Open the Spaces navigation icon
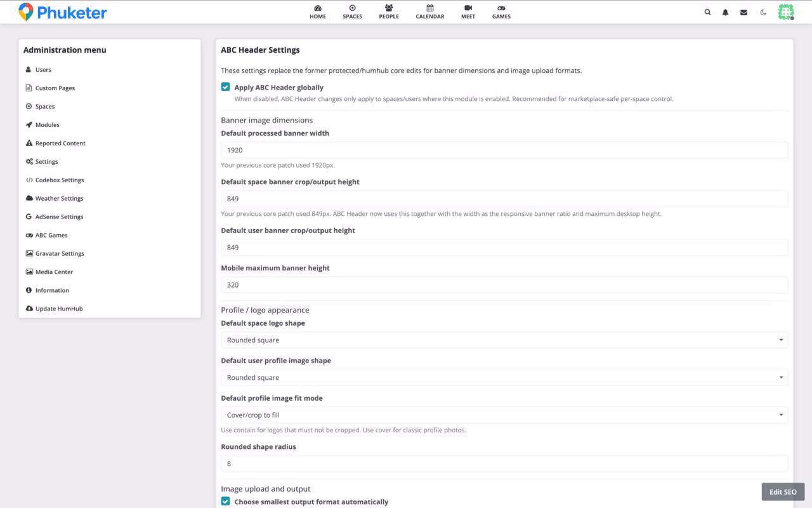Image resolution: width=812 pixels, height=508 pixels. click(x=352, y=8)
